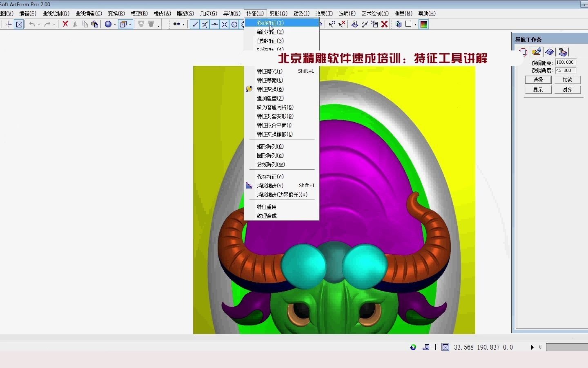Screen dimensions: 588x368
Task: Toggle endpoint snap icon
Action: (195, 24)
